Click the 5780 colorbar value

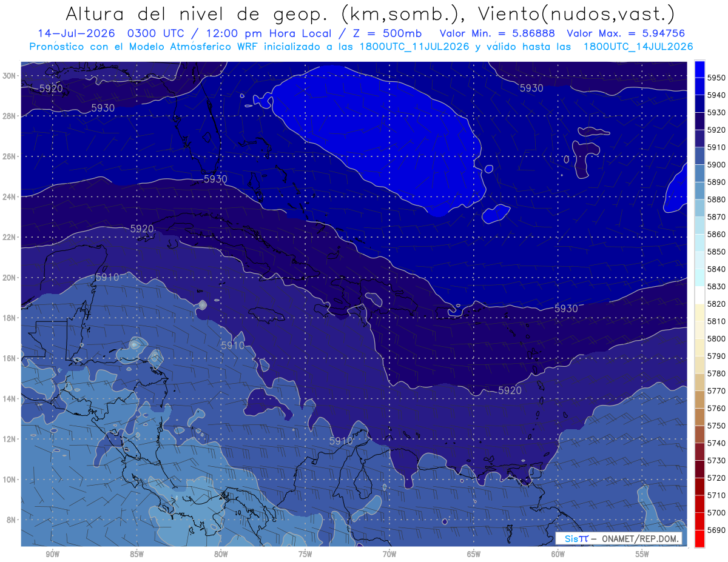(716, 373)
